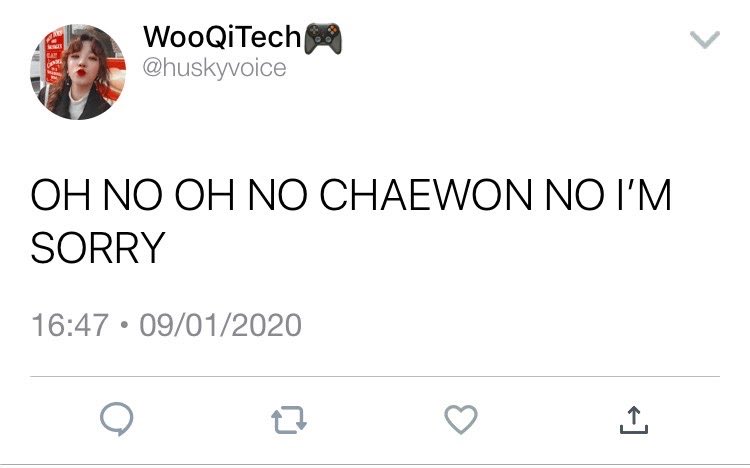This screenshot has height=468, width=750.
Task: Click the word CHAEWON in the tweet
Action: (426, 195)
